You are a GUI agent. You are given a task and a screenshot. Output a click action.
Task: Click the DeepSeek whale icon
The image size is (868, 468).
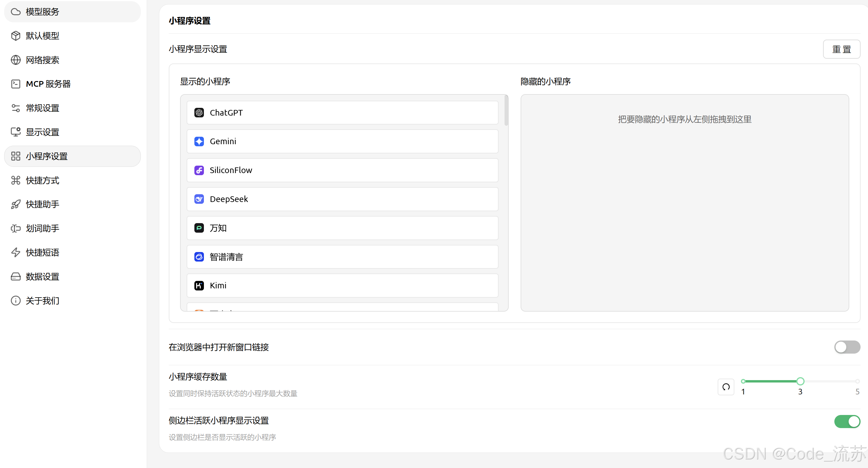[x=199, y=199]
